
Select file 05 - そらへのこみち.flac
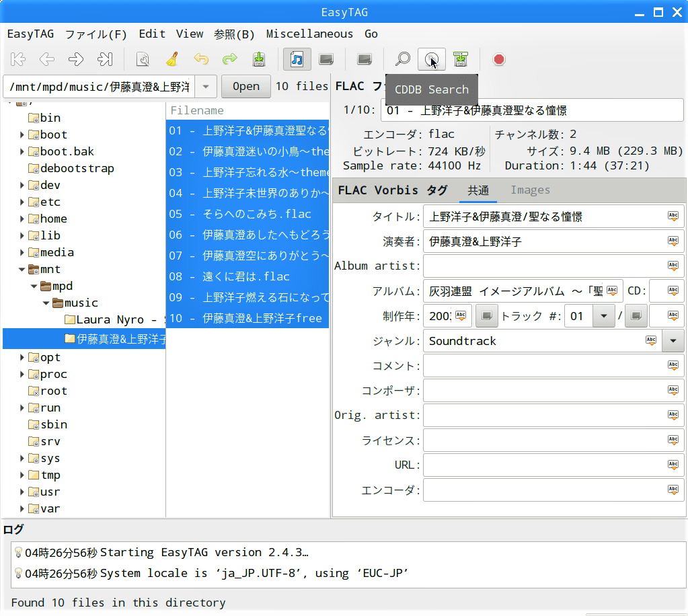[247, 214]
